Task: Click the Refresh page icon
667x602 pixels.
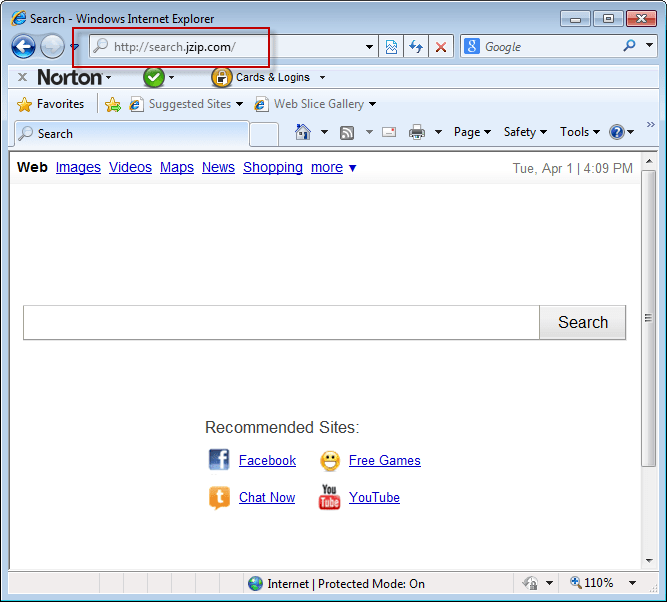Action: (416, 46)
